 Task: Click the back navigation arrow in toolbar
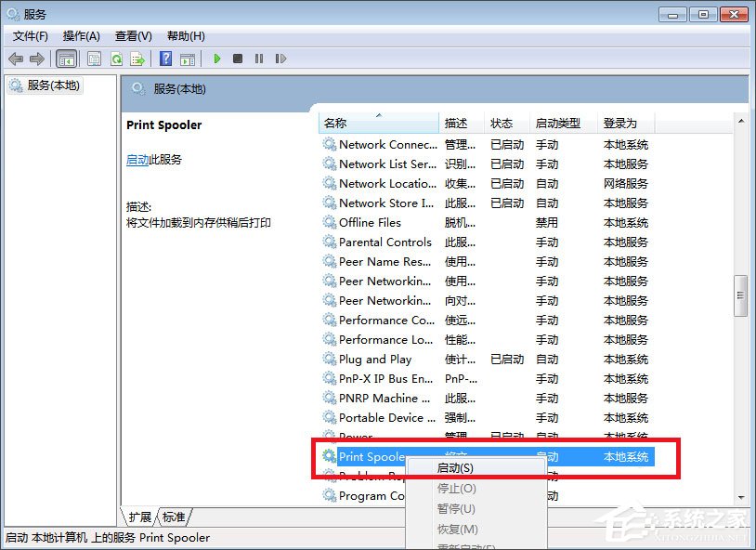16,58
